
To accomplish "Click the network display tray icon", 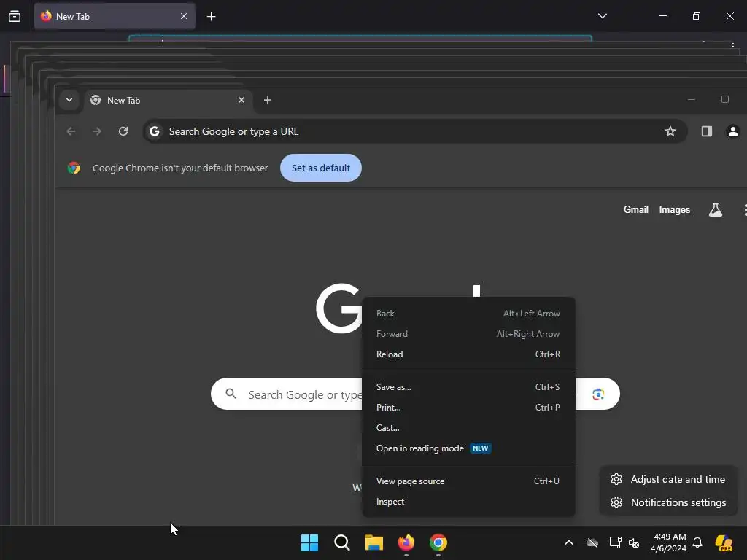I will [x=615, y=542].
